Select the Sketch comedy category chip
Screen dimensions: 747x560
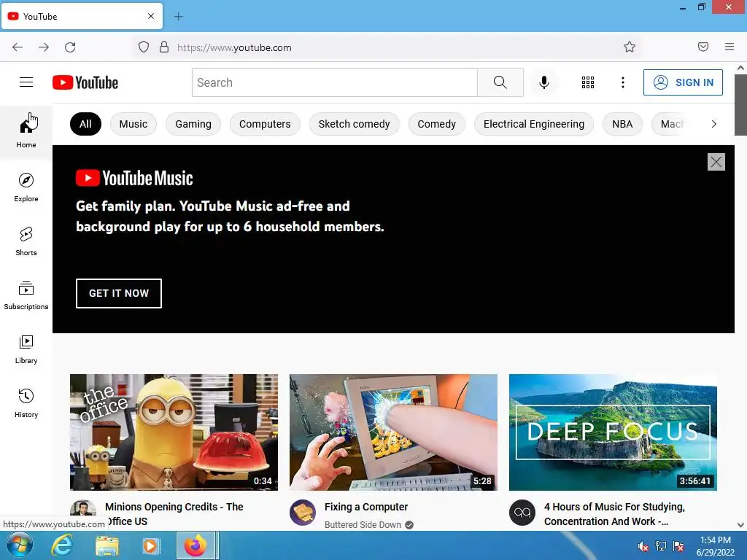(354, 124)
